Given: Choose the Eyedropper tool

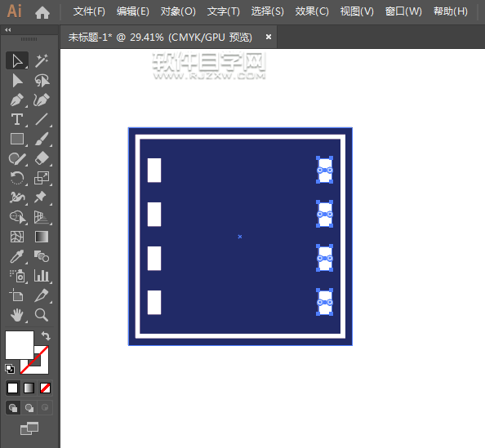Looking at the screenshot, I should coord(17,256).
